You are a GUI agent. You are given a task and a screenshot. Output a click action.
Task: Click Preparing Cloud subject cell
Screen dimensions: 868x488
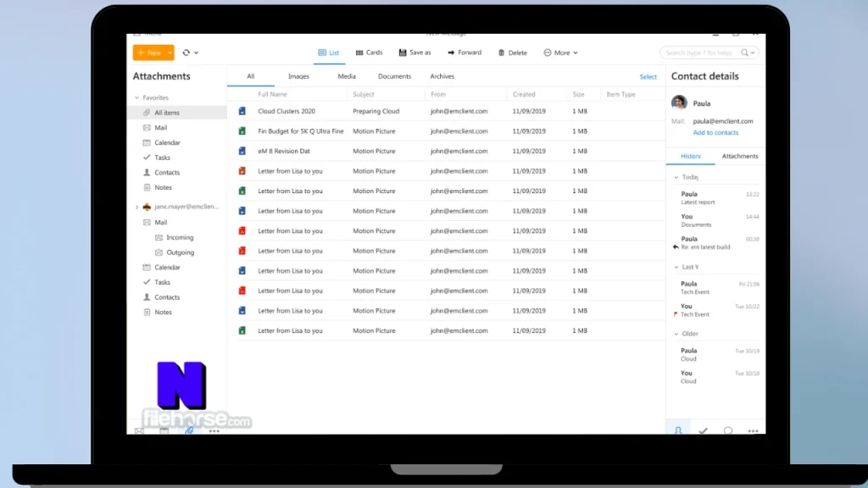pos(376,111)
